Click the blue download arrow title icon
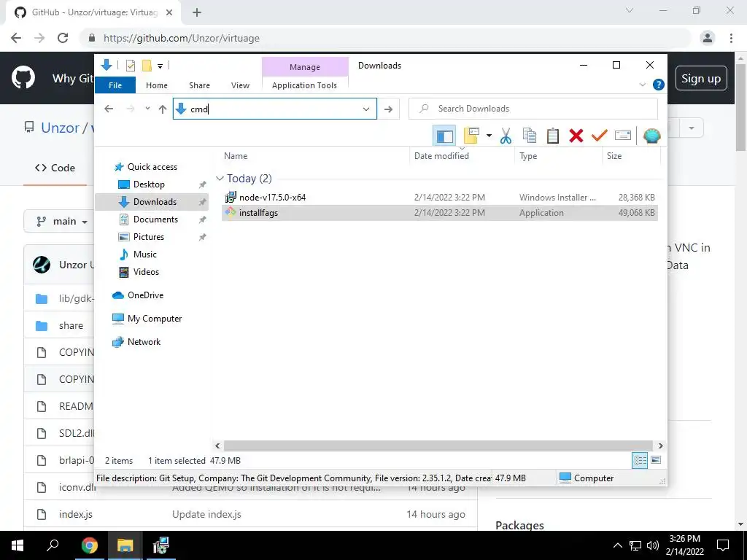 [107, 65]
